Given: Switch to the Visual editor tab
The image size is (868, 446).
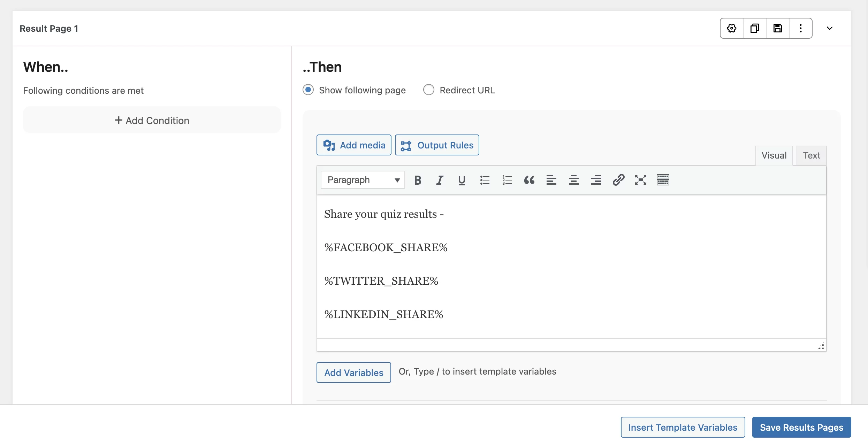Looking at the screenshot, I should pyautogui.click(x=774, y=155).
